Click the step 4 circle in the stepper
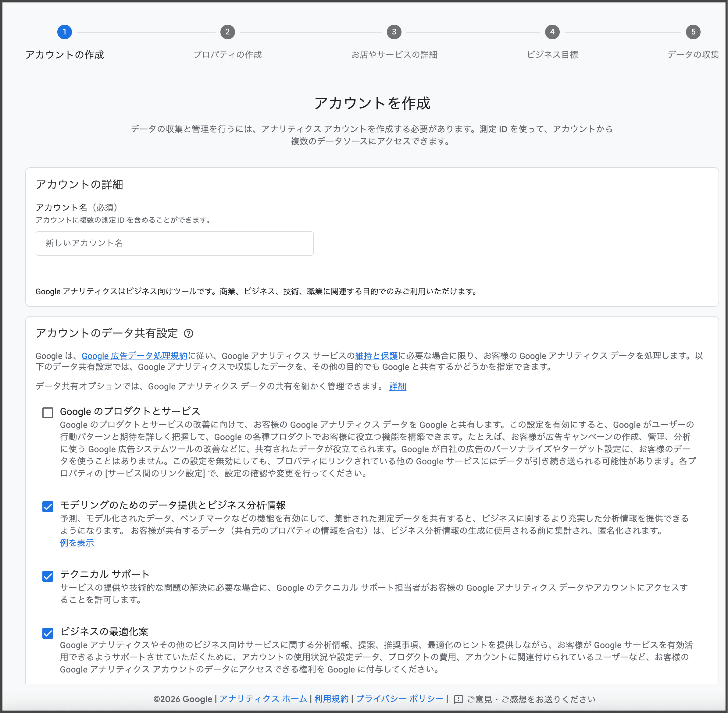The width and height of the screenshot is (728, 713). tap(552, 32)
